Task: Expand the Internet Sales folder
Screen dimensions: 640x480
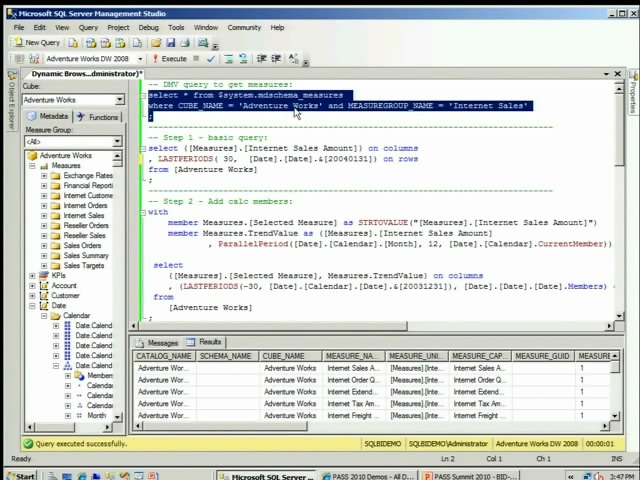Action: click(x=44, y=216)
